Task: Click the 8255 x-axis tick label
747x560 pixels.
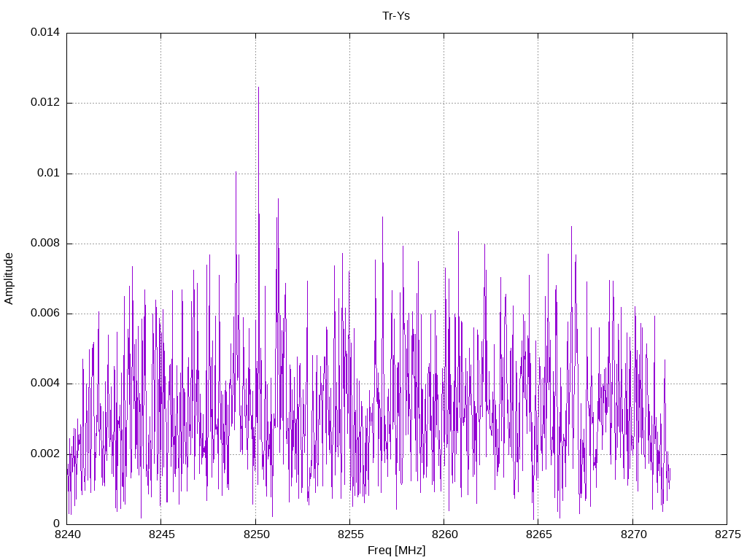Action: tap(349, 534)
